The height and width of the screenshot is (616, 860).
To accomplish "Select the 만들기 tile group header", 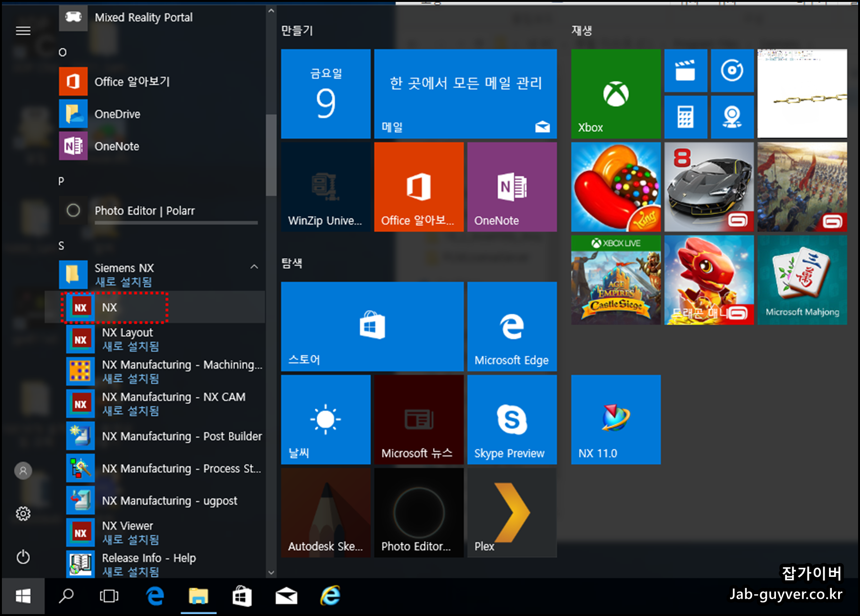I will (x=297, y=31).
